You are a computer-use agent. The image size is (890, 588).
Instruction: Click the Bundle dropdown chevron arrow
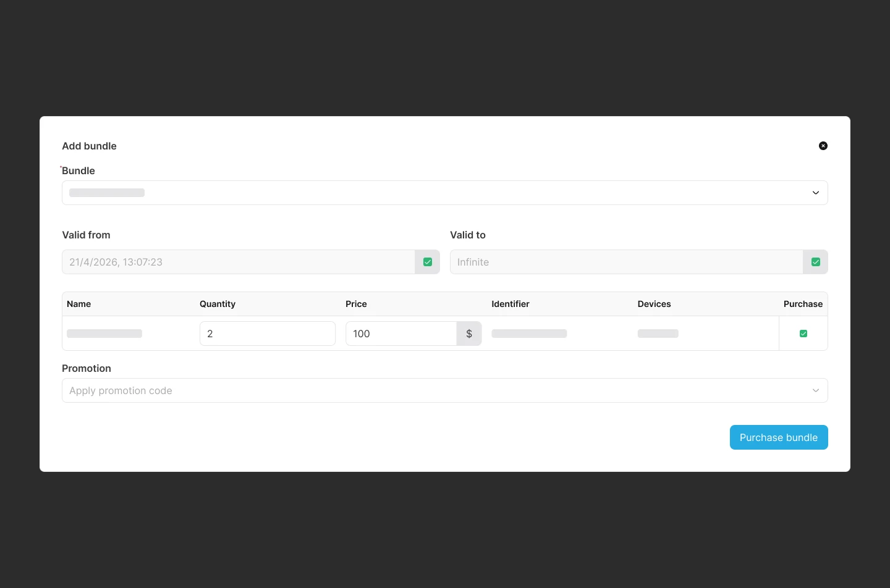[815, 193]
